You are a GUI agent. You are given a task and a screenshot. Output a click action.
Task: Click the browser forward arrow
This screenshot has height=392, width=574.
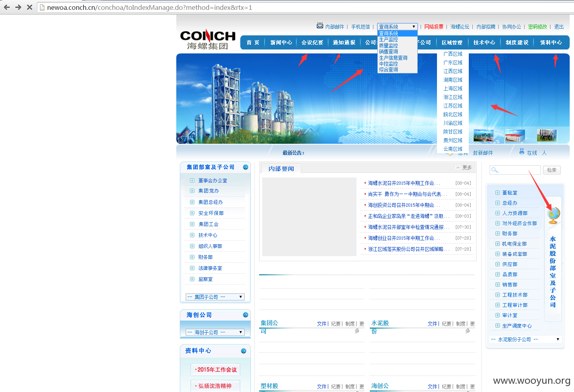(x=18, y=7)
